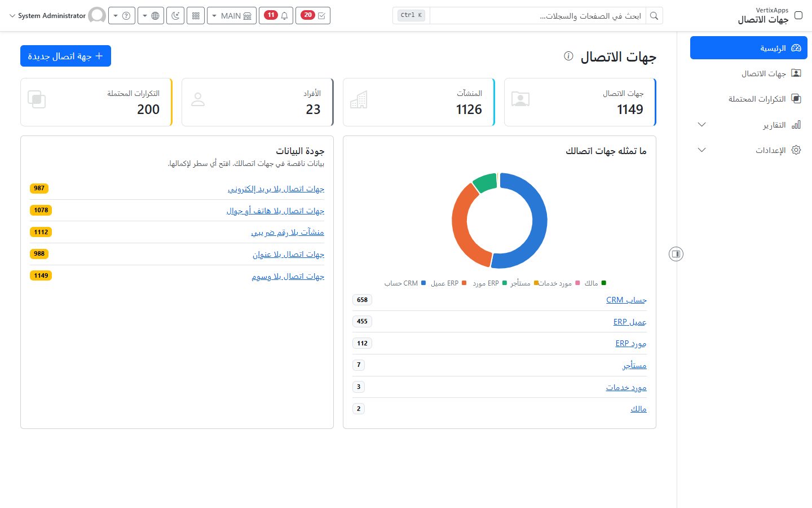Open the مورد ERP link in the list
Viewport: 812px width, 508px height.
(x=631, y=343)
